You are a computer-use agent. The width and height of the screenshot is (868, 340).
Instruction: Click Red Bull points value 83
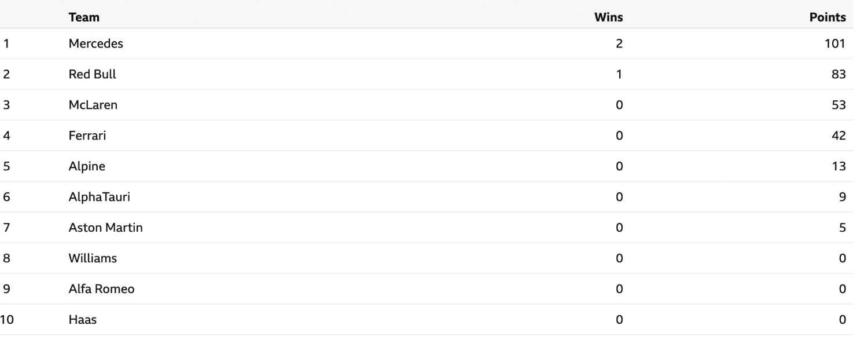pos(839,74)
